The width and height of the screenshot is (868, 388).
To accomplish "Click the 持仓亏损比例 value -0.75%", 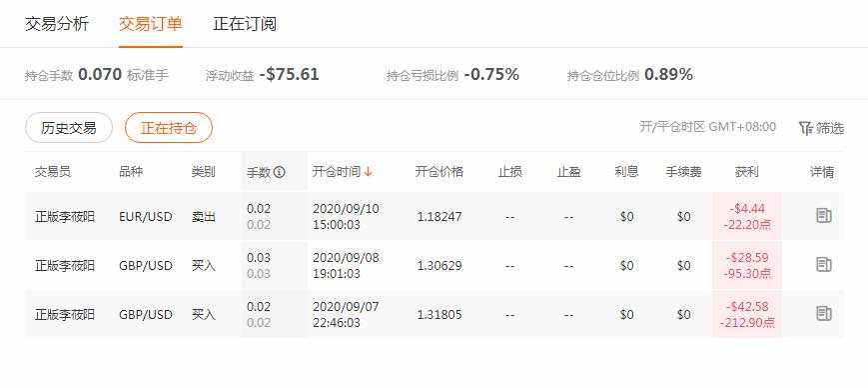I will [x=491, y=74].
